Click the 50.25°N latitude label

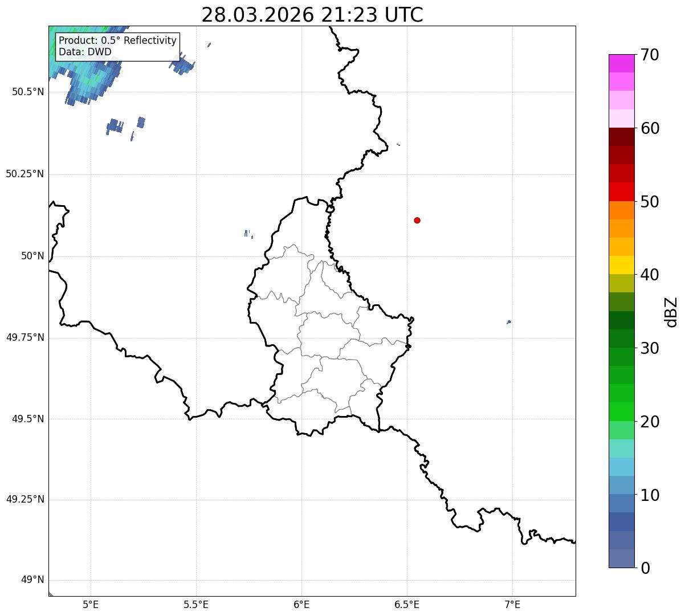(x=25, y=174)
